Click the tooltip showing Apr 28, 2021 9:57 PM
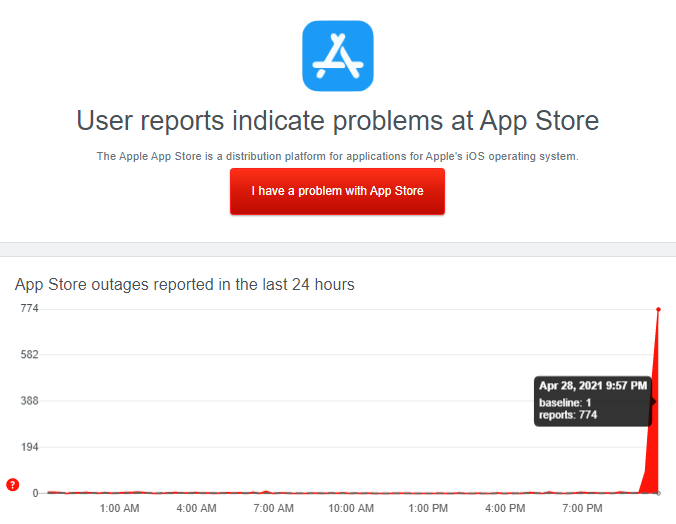Image resolution: width=676 pixels, height=524 pixels. [x=593, y=402]
